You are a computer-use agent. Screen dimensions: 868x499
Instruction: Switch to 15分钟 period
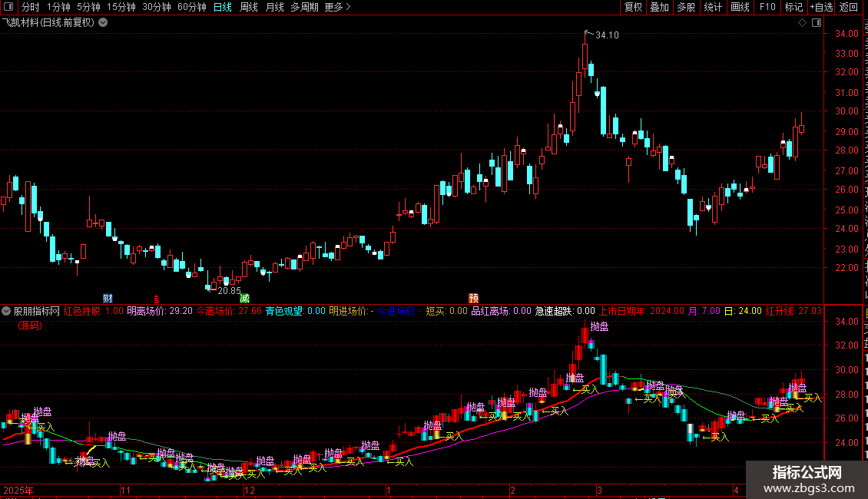(121, 7)
